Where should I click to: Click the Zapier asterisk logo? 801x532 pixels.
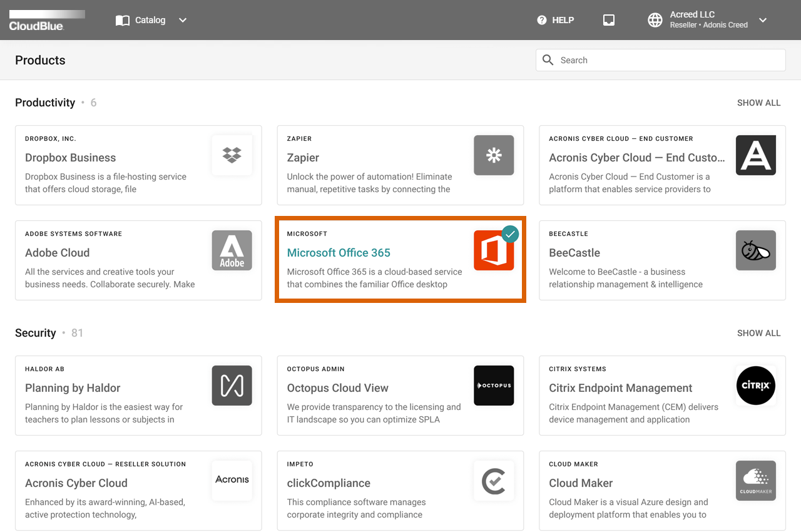[494, 155]
